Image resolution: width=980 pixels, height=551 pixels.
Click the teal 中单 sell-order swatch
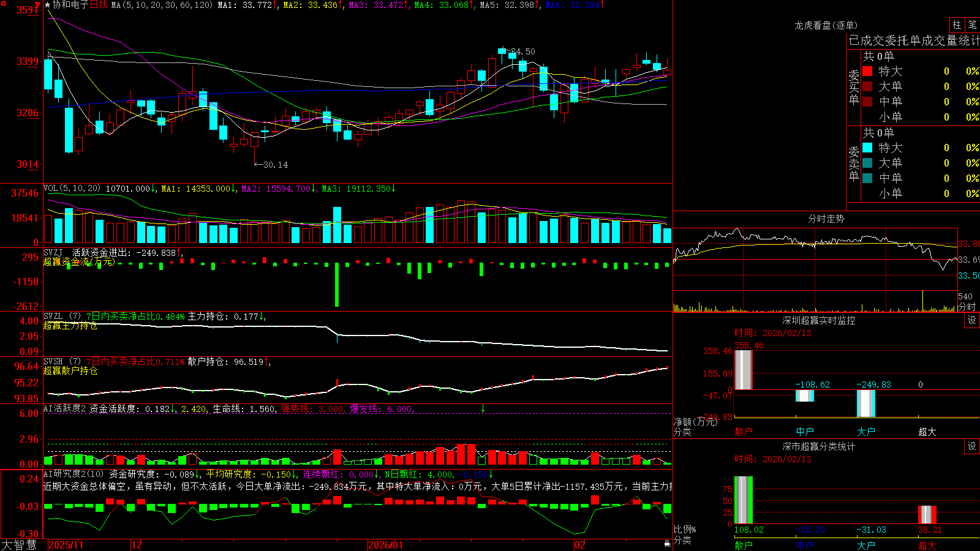click(867, 178)
